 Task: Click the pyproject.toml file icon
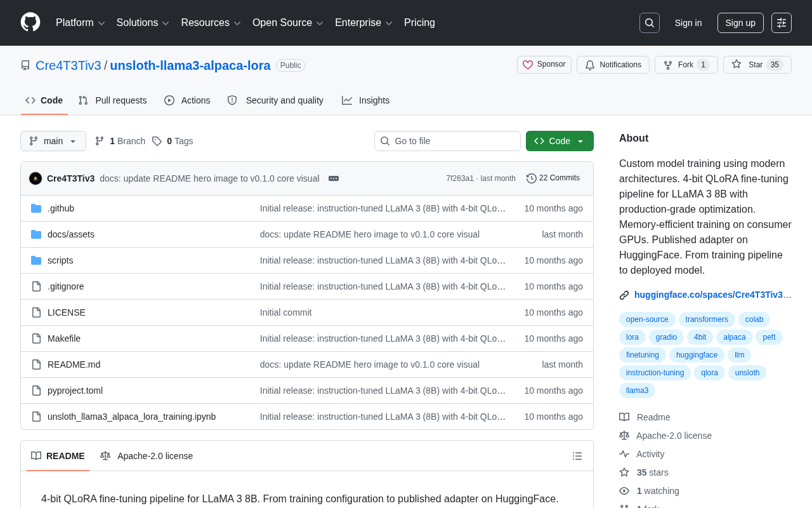(x=36, y=391)
